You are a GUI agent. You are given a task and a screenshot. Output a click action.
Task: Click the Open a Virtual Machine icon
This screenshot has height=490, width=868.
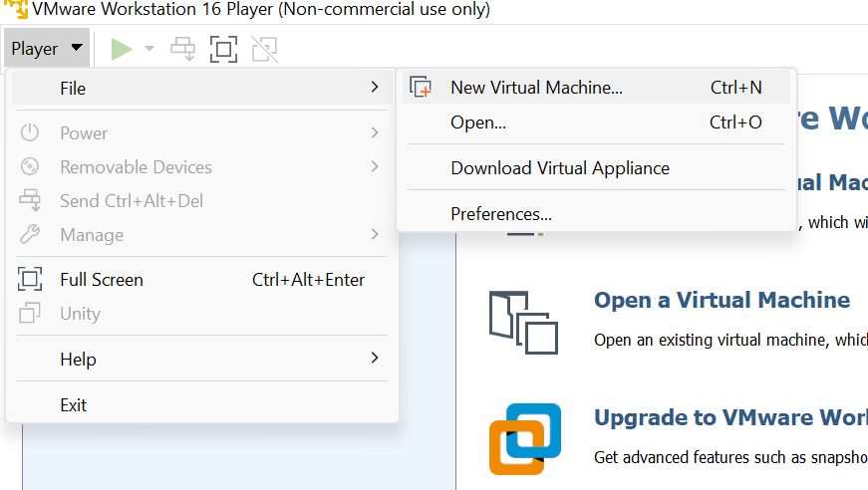pyautogui.click(x=523, y=323)
